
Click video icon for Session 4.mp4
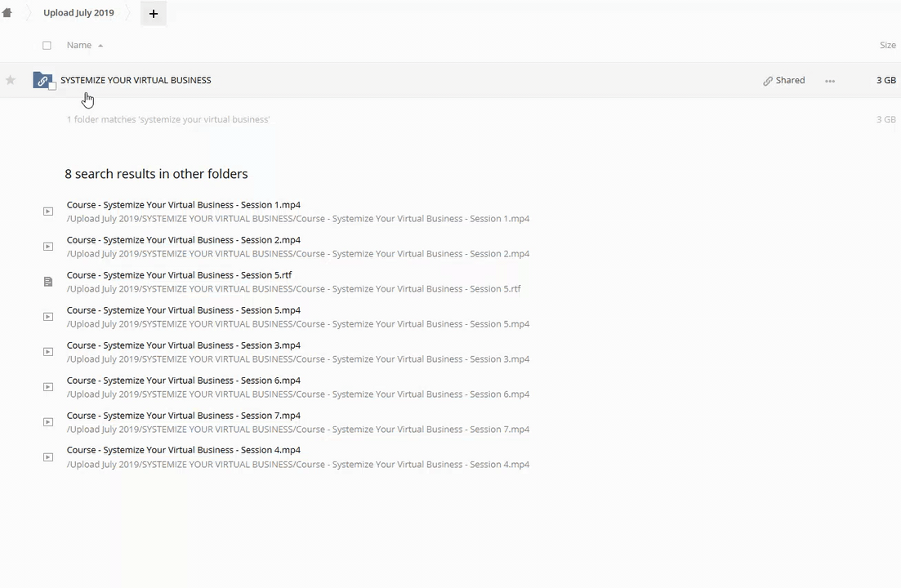click(x=48, y=457)
